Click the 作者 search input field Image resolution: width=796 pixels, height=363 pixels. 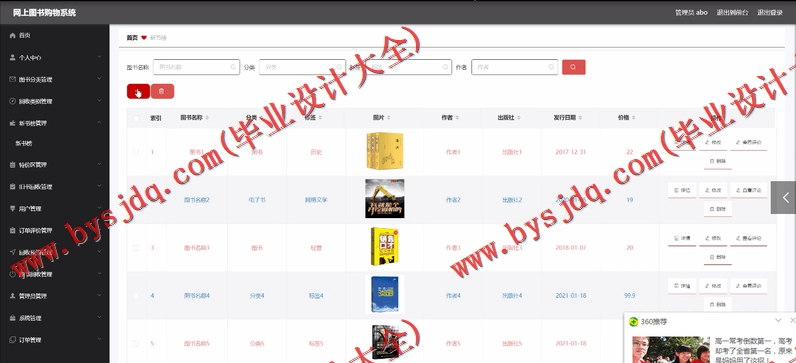[x=515, y=67]
